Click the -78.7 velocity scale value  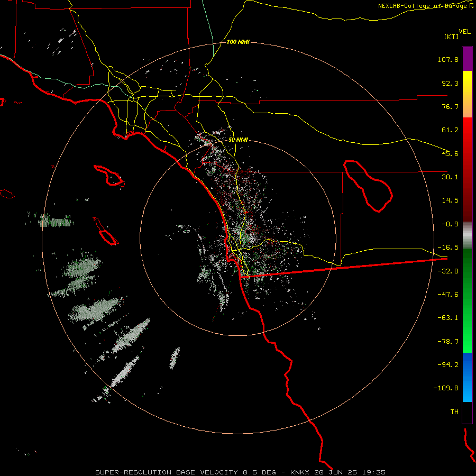tap(448, 342)
